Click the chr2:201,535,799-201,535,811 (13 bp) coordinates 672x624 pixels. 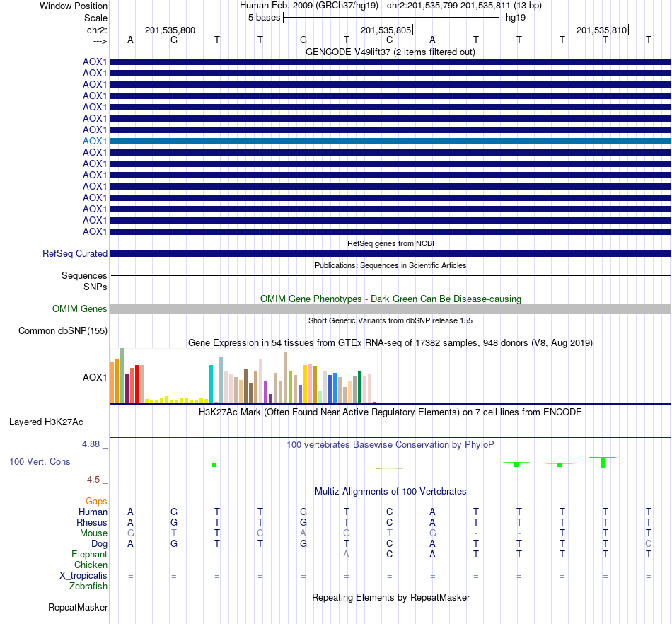[x=464, y=6]
